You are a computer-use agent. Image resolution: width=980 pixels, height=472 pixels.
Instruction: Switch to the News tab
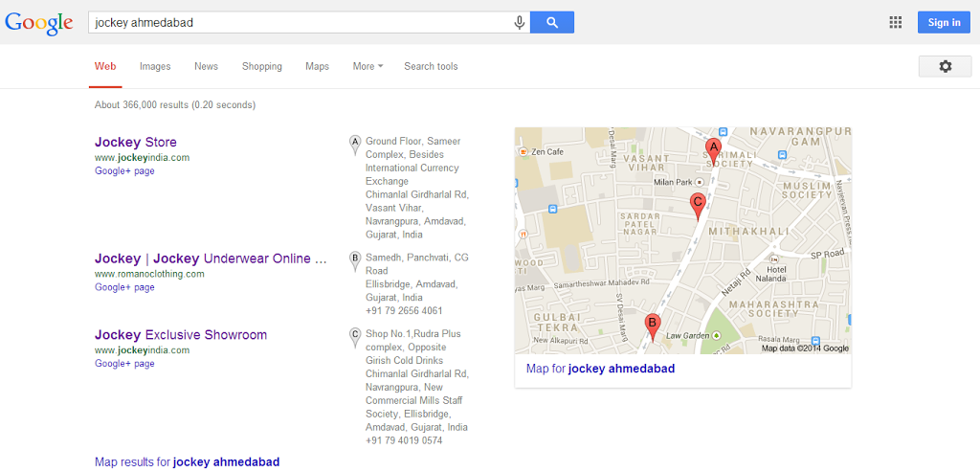pos(206,66)
